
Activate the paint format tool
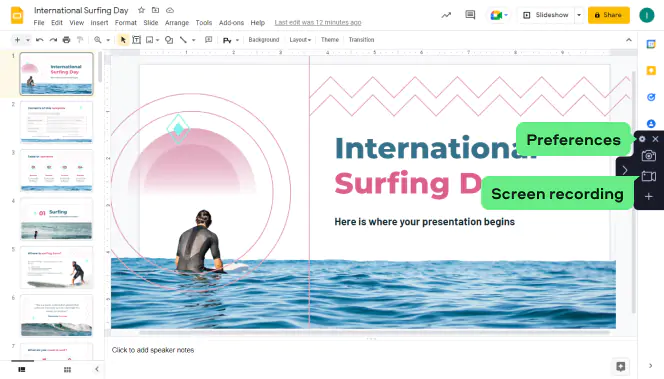click(80, 40)
